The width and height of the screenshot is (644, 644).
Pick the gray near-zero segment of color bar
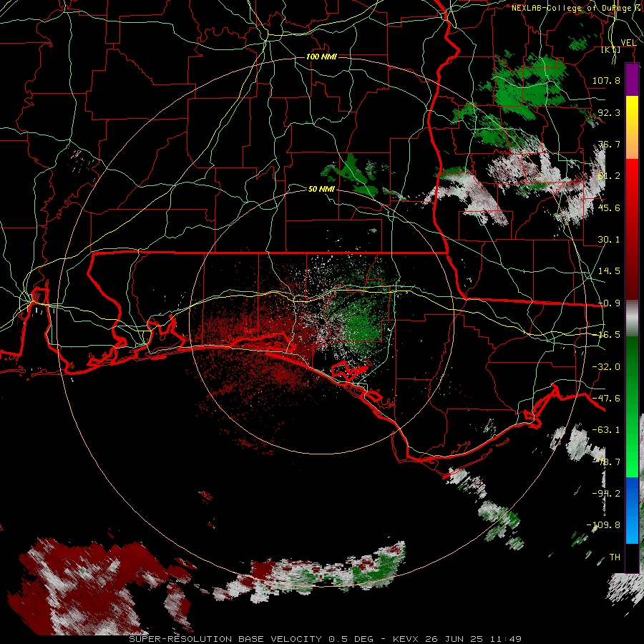pyautogui.click(x=632, y=318)
